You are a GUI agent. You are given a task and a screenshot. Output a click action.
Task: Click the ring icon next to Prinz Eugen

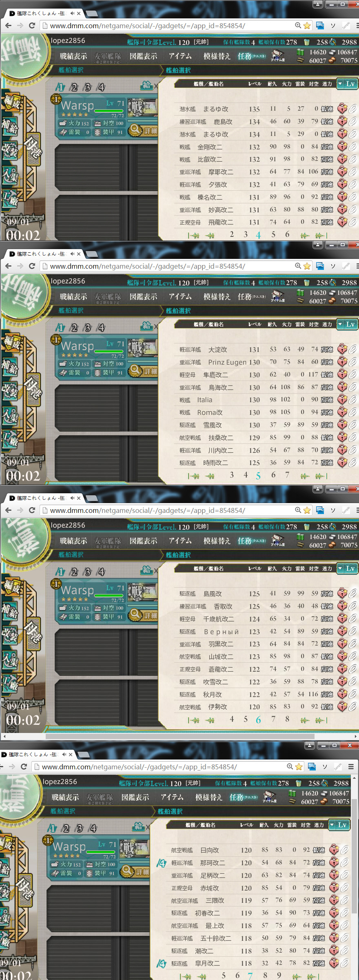[x=353, y=362]
